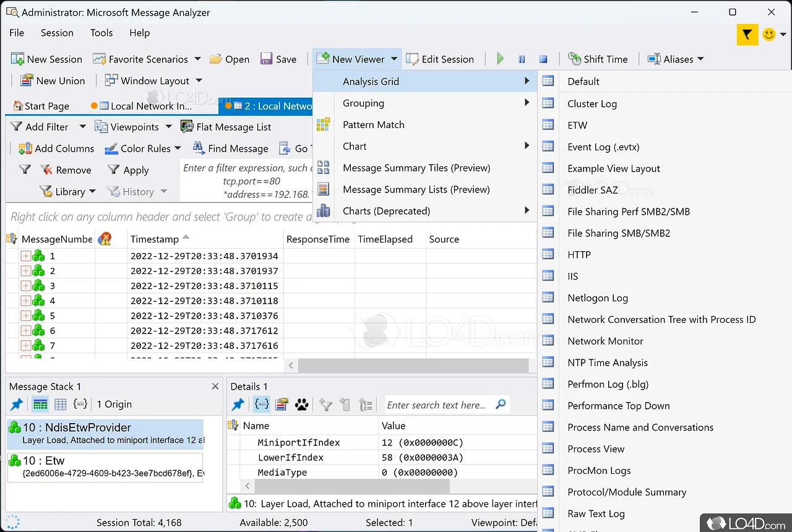The height and width of the screenshot is (532, 792).
Task: Click the smiley feedback icon
Action: point(769,35)
